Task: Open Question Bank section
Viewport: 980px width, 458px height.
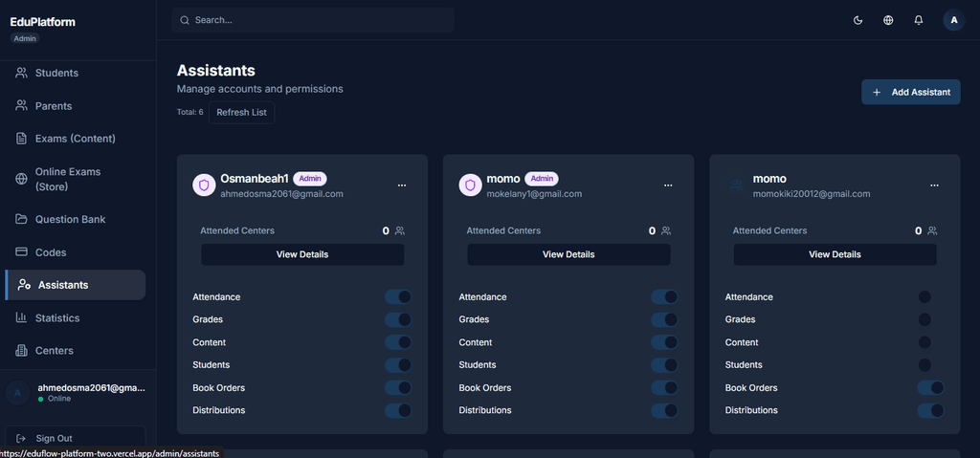Action: (x=75, y=219)
